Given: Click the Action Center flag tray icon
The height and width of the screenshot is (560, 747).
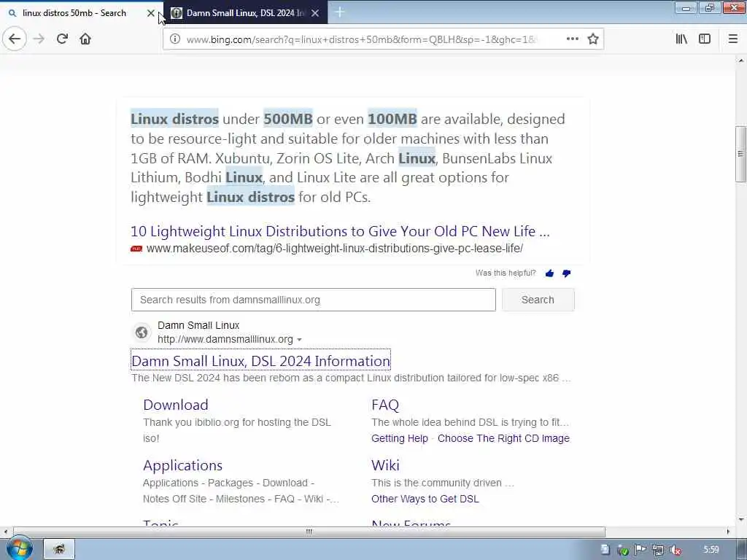Looking at the screenshot, I should point(640,550).
